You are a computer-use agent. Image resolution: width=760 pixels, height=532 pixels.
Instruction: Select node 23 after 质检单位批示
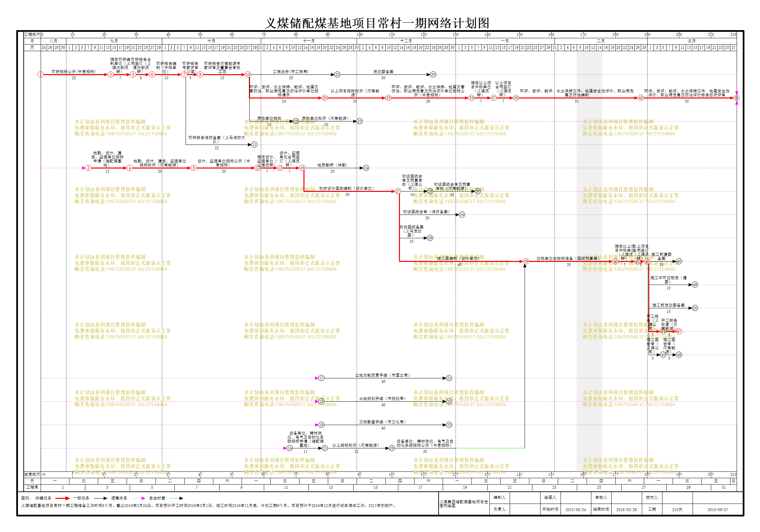360,121
